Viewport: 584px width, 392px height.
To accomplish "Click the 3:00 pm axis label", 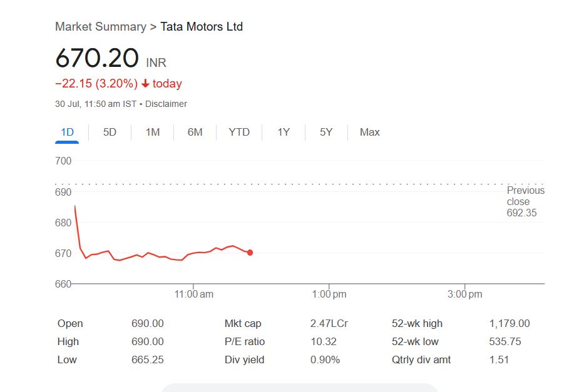I will [465, 294].
